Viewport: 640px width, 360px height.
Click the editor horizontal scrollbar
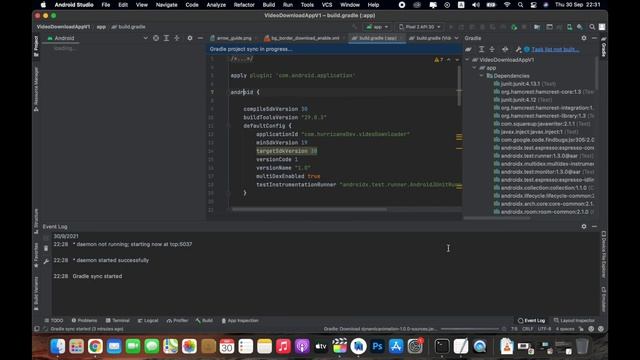[309, 209]
